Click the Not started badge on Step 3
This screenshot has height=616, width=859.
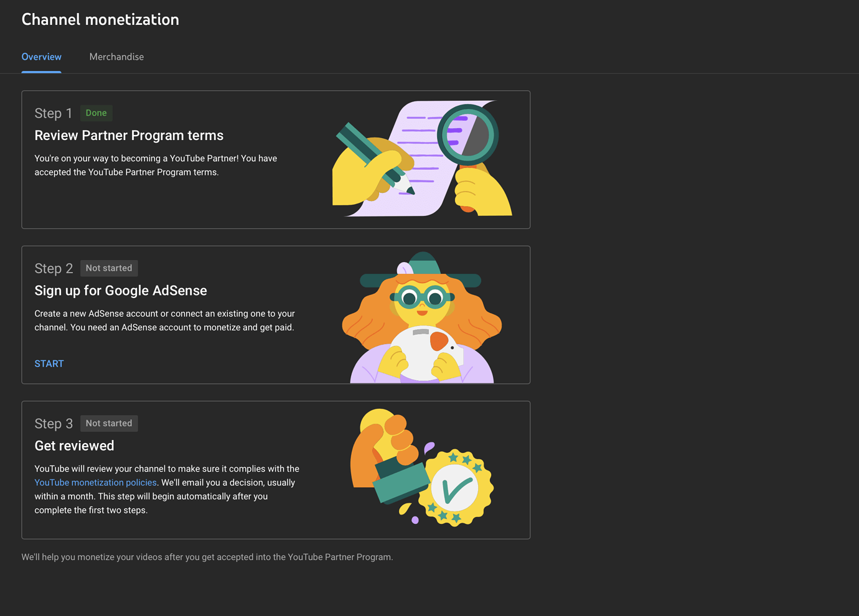coord(109,423)
